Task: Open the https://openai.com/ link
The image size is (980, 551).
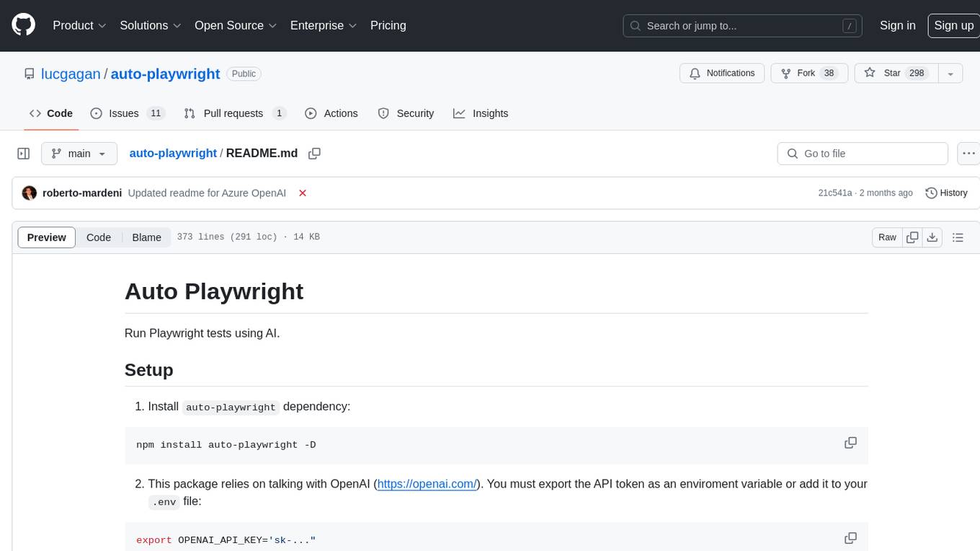Action: pos(427,484)
